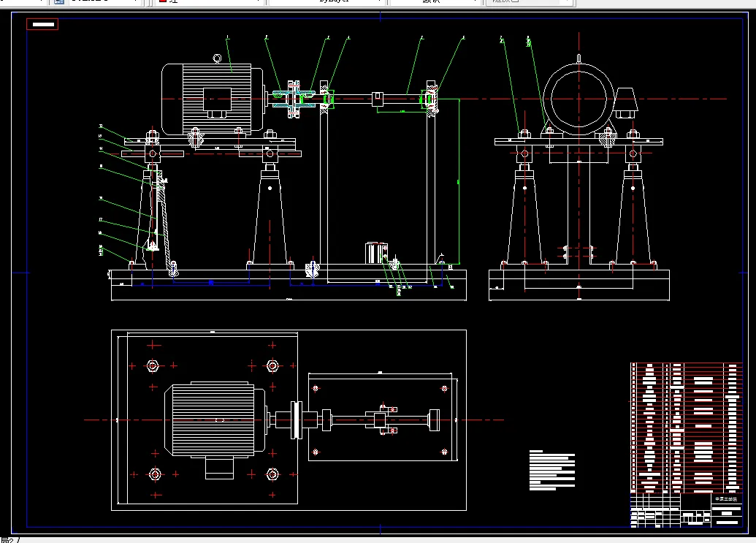756x543 pixels.
Task: Click the title block below the parts list
Action: tap(686, 510)
